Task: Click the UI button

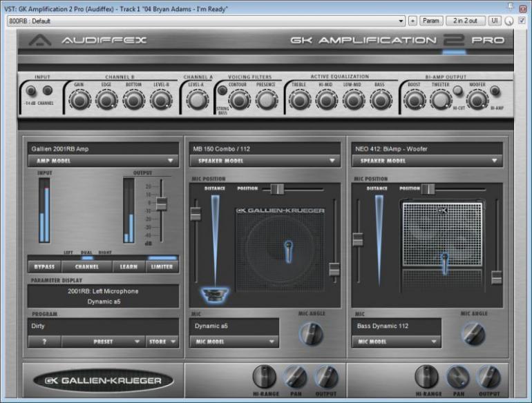Action: (x=495, y=21)
